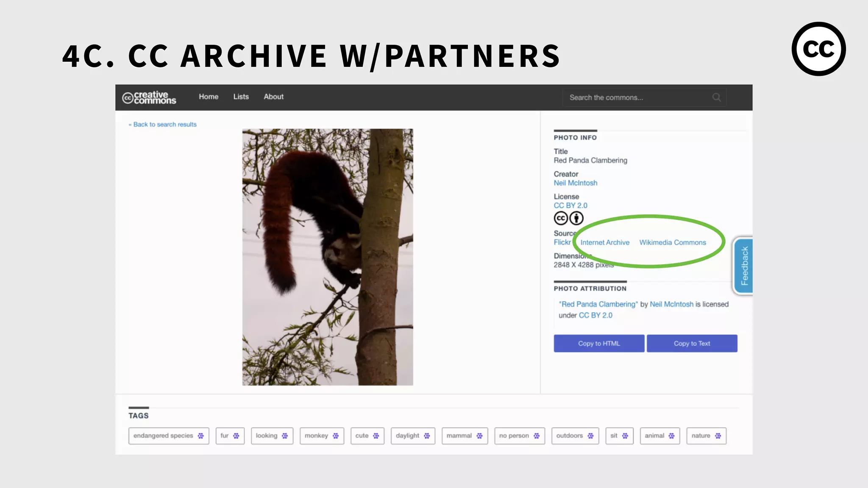Select the animal tag text
Viewport: 868px width, 488px height.
654,436
